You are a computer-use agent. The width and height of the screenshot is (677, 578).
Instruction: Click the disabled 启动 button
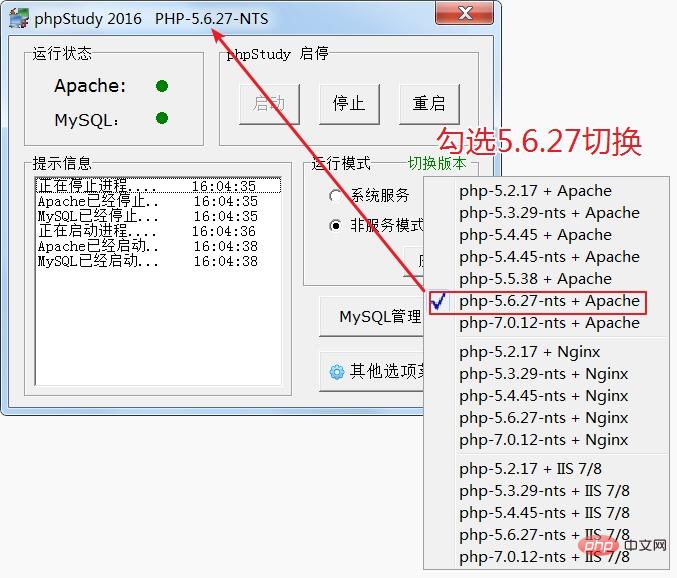tap(269, 104)
